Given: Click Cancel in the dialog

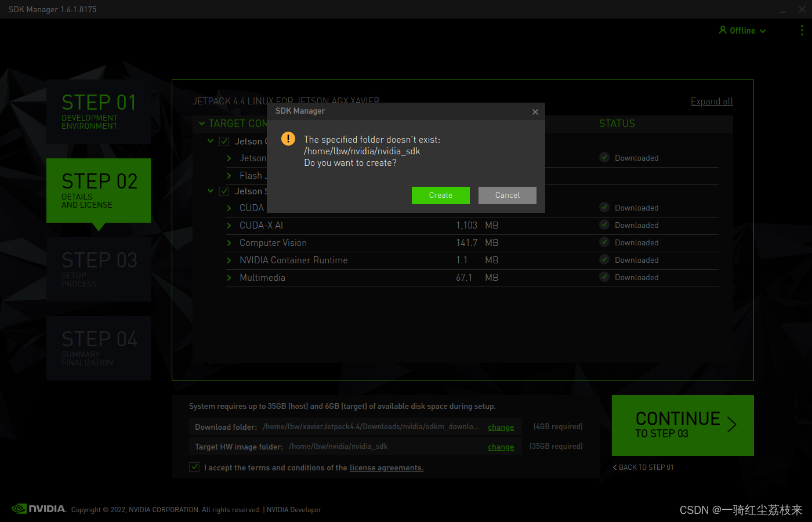Looking at the screenshot, I should (507, 195).
